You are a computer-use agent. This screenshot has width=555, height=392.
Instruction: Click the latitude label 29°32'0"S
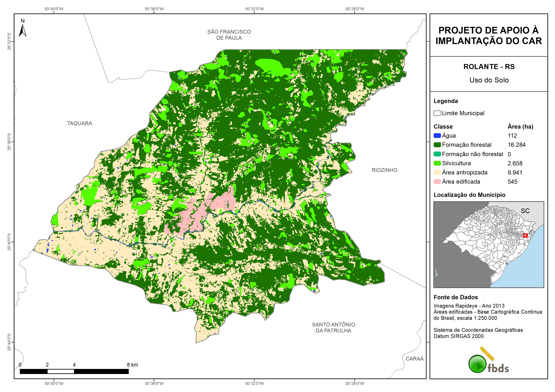click(x=9, y=42)
